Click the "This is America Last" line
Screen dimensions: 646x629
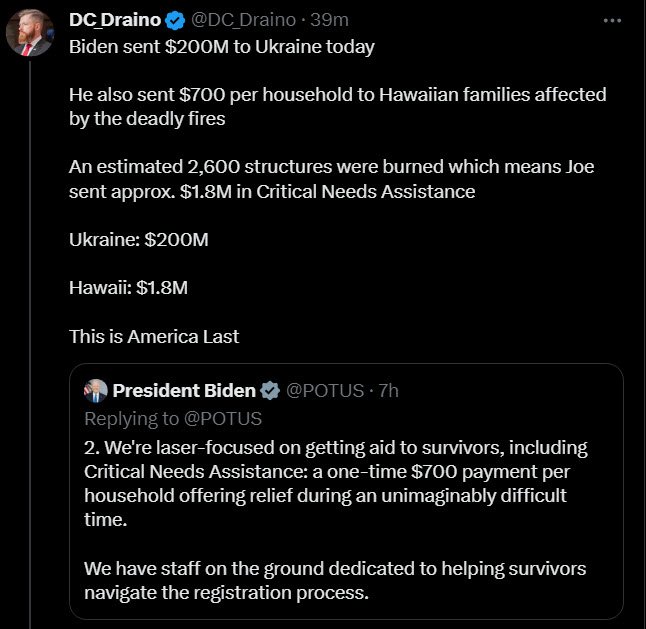(154, 336)
